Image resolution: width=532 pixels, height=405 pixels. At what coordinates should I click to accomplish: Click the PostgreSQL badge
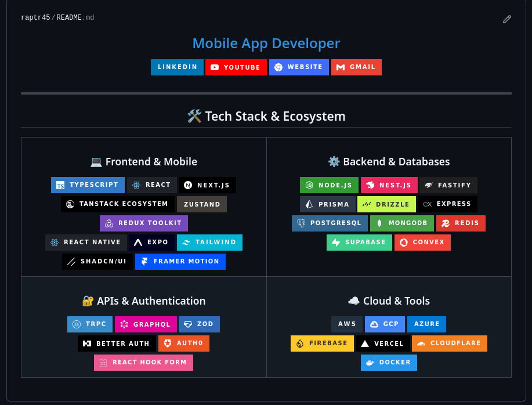[x=330, y=223]
